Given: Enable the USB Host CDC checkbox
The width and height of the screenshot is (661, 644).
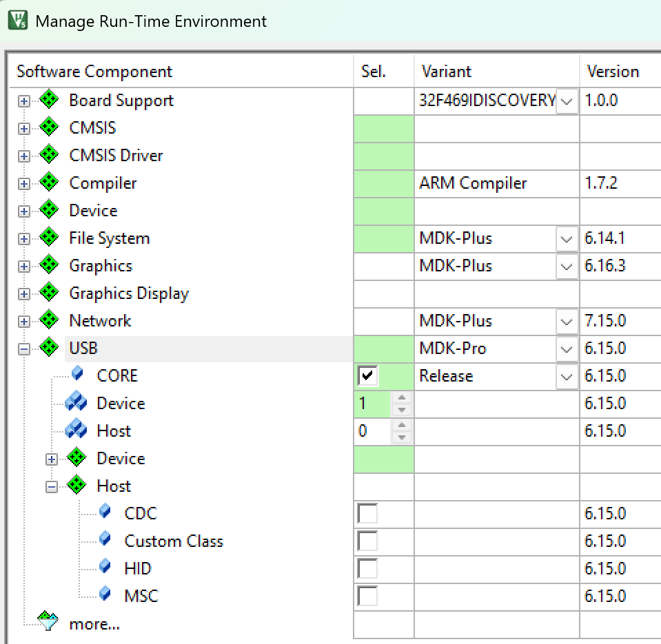Looking at the screenshot, I should [x=367, y=513].
